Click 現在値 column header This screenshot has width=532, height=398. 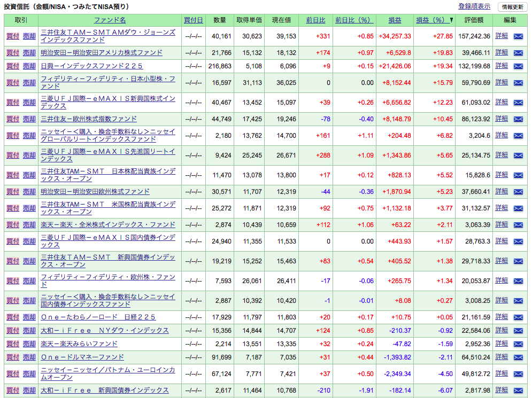click(281, 20)
